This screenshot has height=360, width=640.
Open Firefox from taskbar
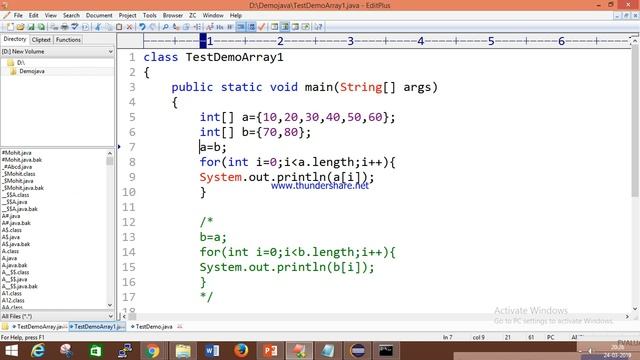[x=241, y=351]
